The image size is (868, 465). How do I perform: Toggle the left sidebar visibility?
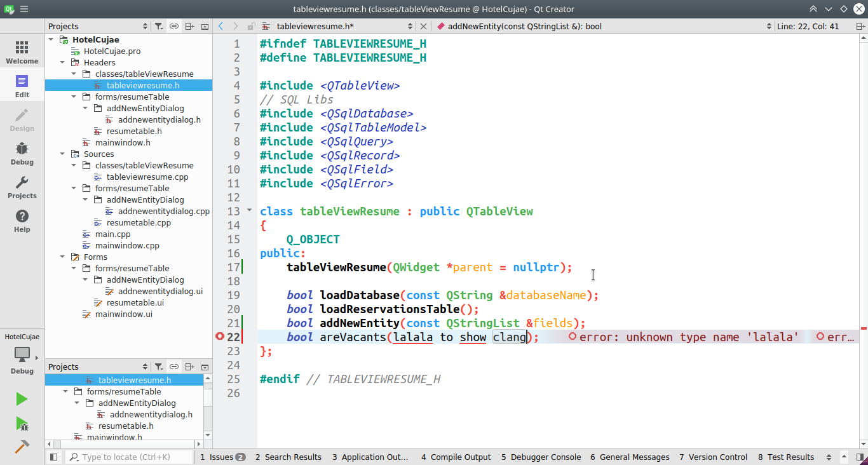click(x=53, y=457)
